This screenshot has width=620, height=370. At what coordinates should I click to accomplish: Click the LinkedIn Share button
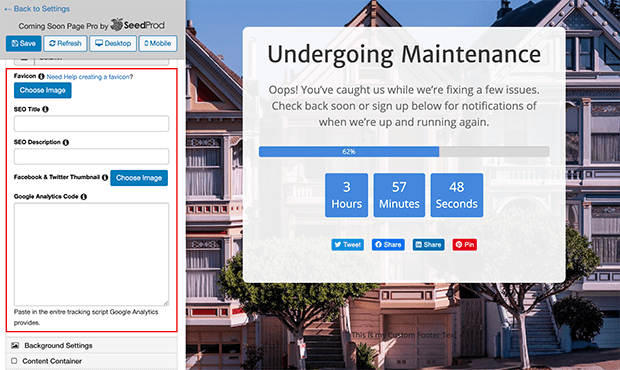[429, 245]
